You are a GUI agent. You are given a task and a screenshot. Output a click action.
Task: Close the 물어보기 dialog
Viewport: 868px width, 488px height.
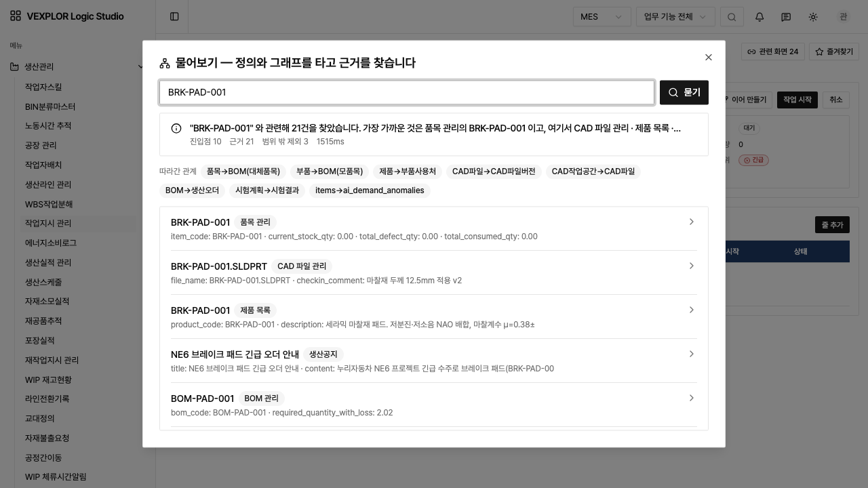click(709, 58)
